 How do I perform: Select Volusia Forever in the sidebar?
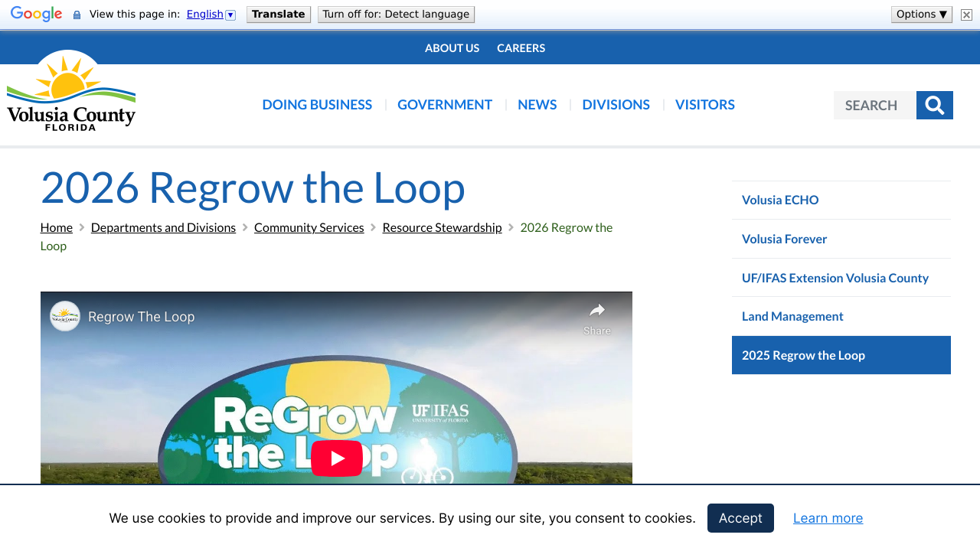coord(784,239)
